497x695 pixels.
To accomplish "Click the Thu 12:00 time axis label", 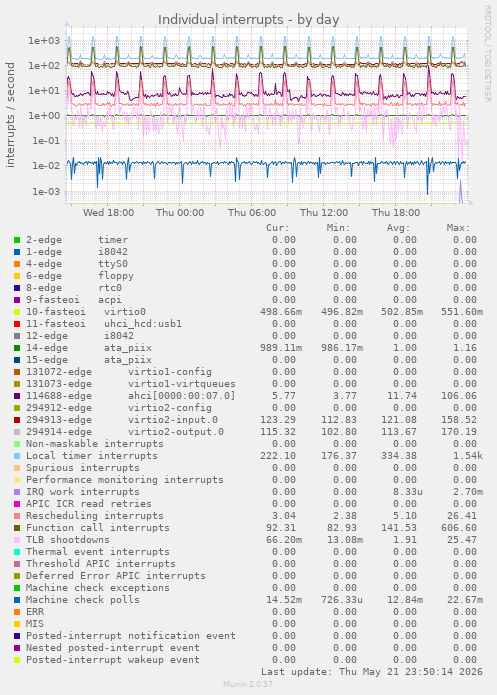I will 324,213.
